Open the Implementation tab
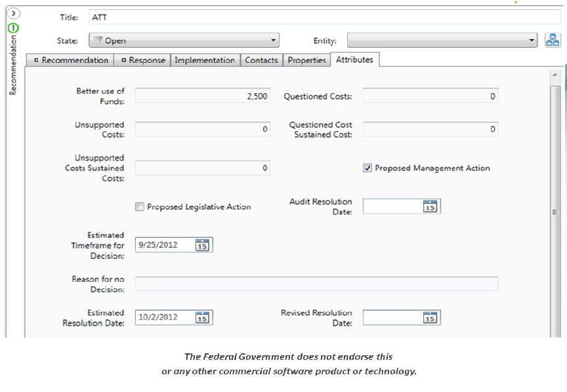 point(205,60)
